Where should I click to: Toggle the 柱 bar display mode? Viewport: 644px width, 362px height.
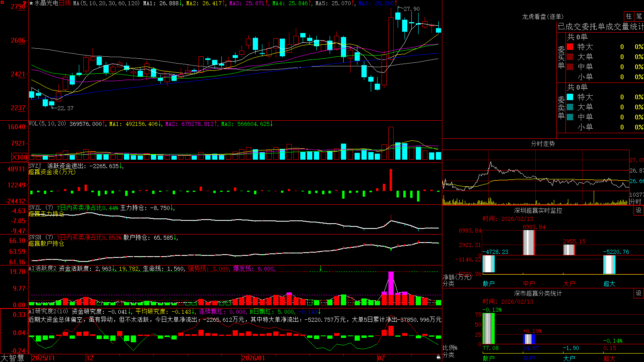[x=629, y=16]
